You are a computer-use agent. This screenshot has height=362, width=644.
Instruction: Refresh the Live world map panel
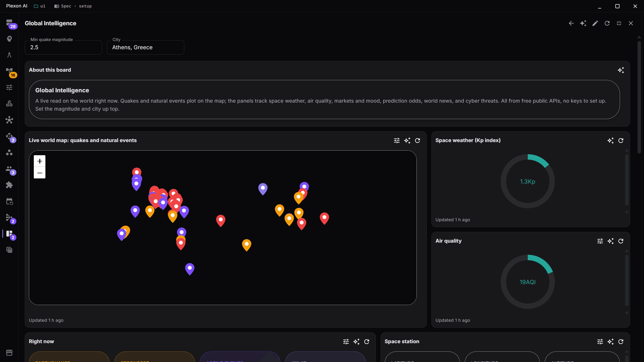417,141
